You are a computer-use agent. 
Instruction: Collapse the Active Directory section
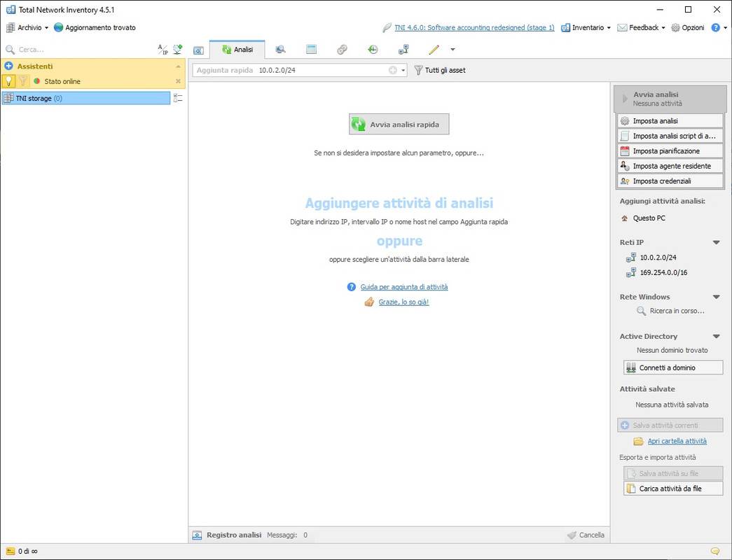point(716,337)
